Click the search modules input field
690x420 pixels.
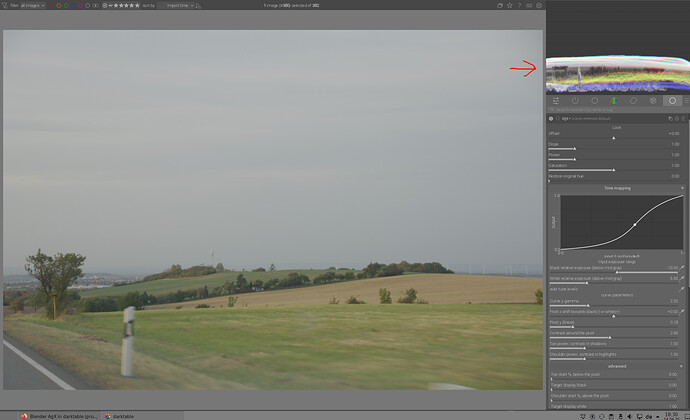pos(612,109)
